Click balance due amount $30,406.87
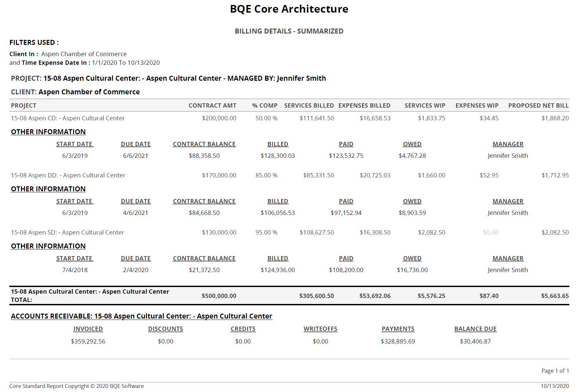Image resolution: width=580 pixels, height=392 pixels. click(475, 342)
